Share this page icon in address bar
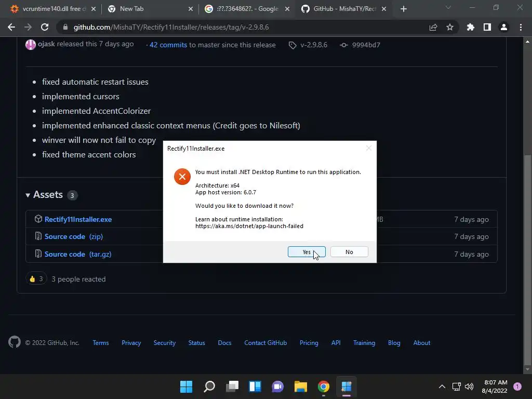The image size is (532, 399). click(433, 27)
